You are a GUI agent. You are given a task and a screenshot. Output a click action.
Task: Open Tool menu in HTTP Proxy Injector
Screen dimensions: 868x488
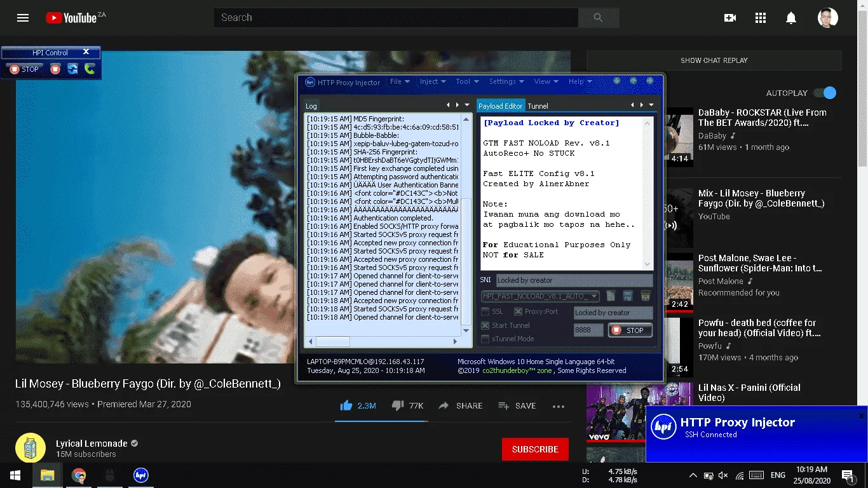tap(467, 81)
